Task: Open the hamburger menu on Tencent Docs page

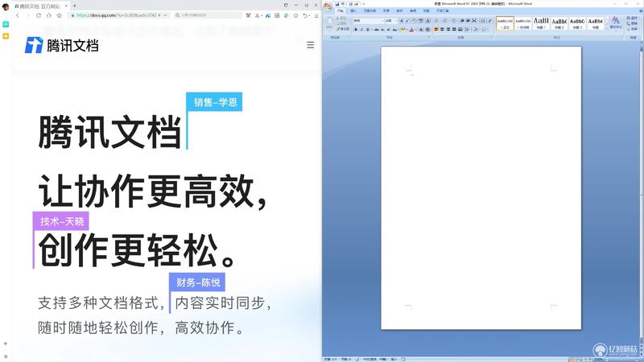Action: 310,45
